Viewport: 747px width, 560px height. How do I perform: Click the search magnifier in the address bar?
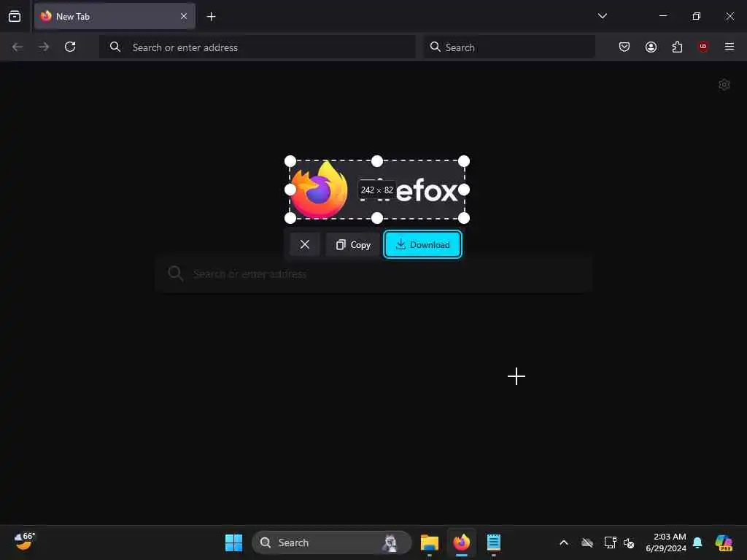coord(115,47)
